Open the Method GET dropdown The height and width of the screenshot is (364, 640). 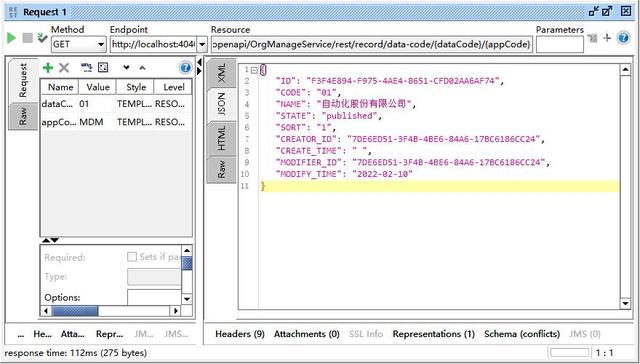[79, 44]
